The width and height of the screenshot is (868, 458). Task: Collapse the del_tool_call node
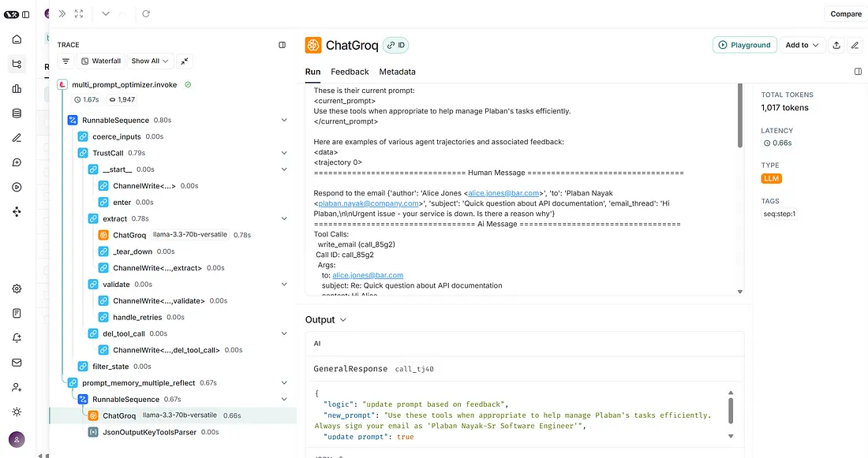point(284,333)
